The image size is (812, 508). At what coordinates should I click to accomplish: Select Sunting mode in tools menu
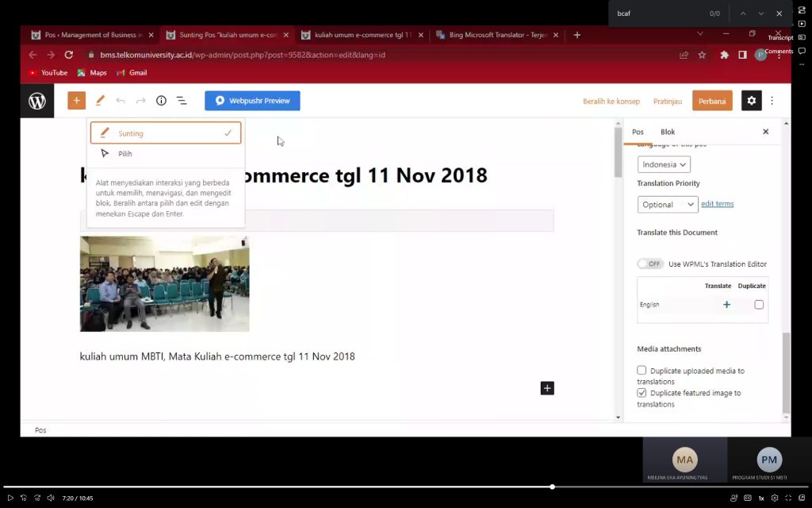pyautogui.click(x=166, y=133)
